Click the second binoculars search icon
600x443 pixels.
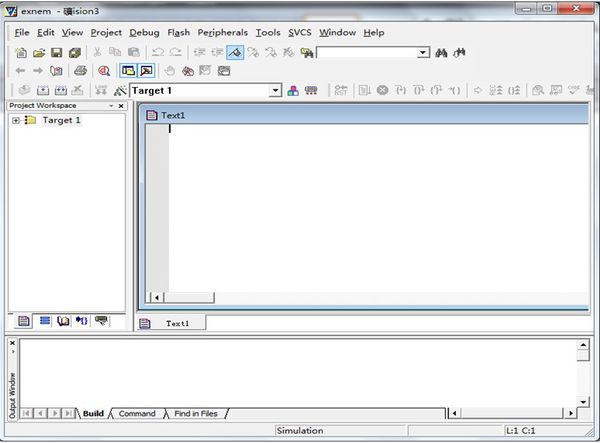459,53
